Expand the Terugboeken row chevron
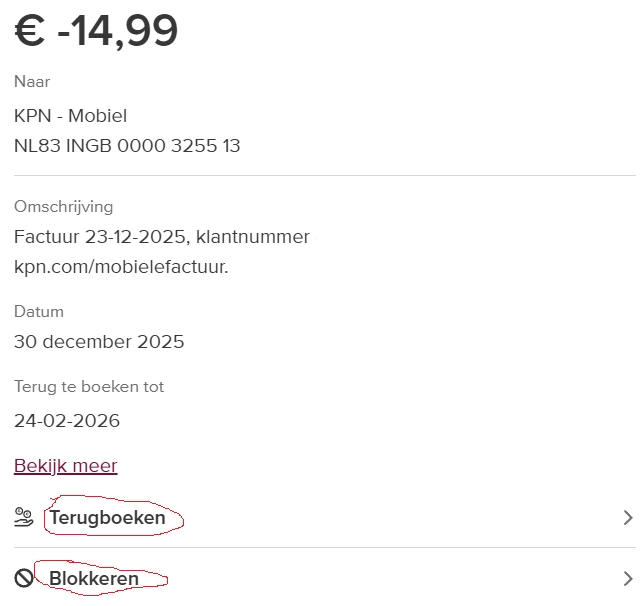642x606 pixels. (x=627, y=518)
